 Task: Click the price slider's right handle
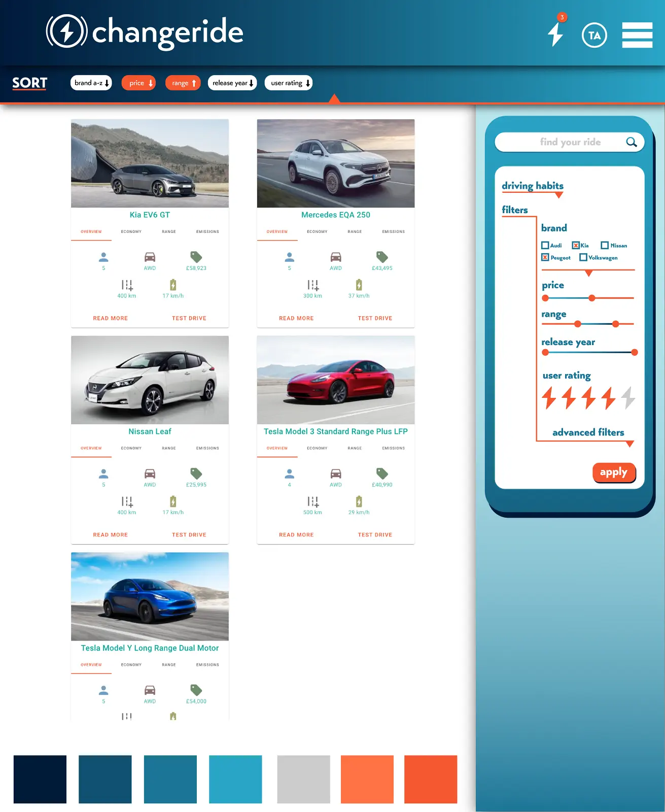pos(591,298)
